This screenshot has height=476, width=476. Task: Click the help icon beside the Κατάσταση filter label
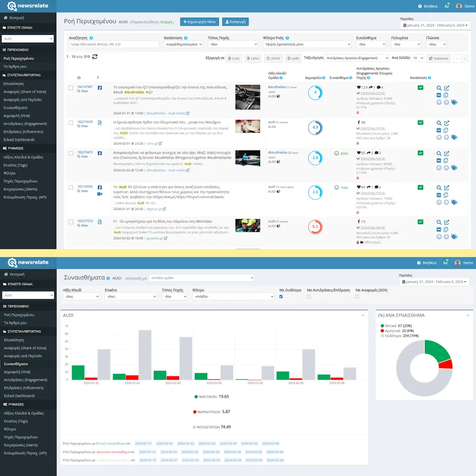point(186,38)
